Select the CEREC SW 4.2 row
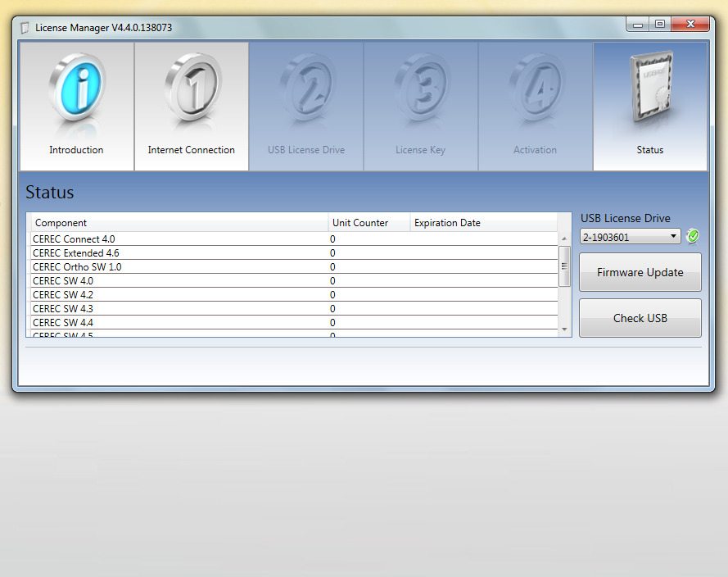The image size is (728, 577). coord(294,294)
